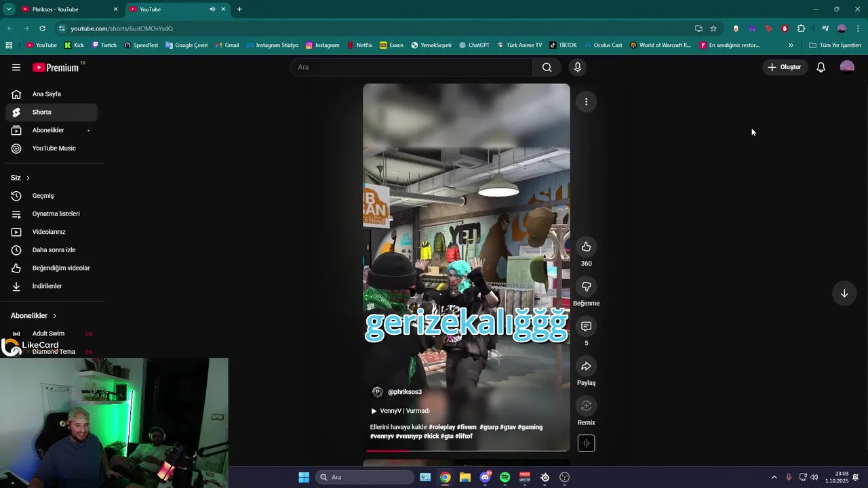Open a new browser tab
The width and height of the screenshot is (868, 488).
[x=239, y=9]
